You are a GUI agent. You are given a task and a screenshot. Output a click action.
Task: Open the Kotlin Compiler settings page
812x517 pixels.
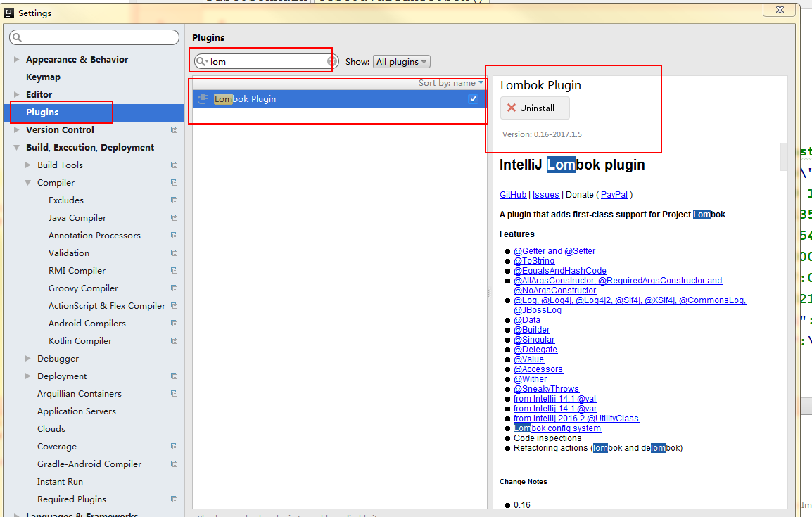[80, 341]
